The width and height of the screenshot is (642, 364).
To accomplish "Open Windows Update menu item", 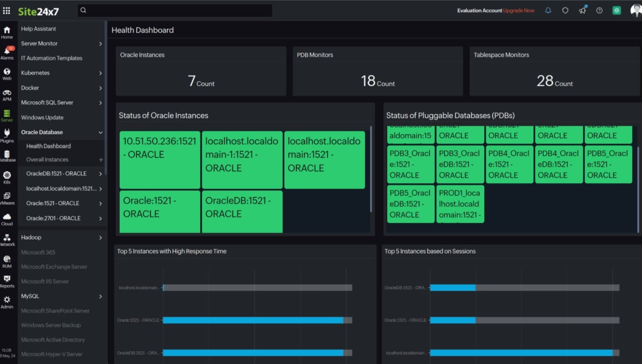I will pos(42,117).
